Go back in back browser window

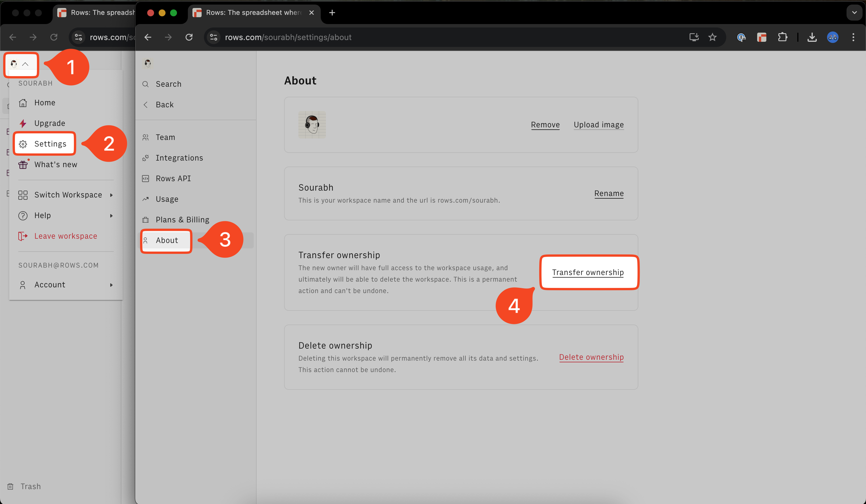(x=13, y=37)
